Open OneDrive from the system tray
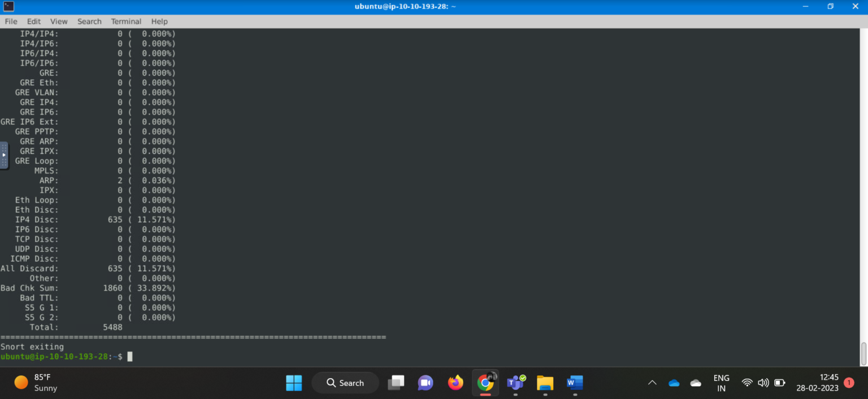868x399 pixels. click(x=674, y=383)
